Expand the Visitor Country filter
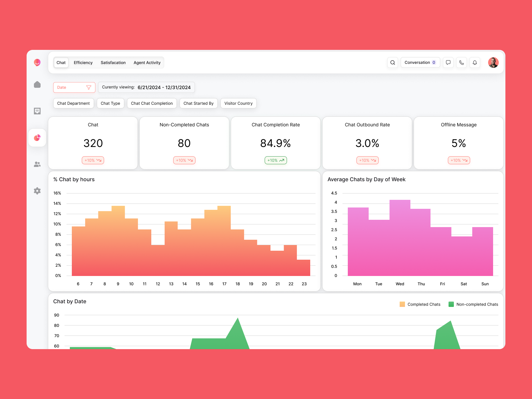532x399 pixels. [x=238, y=103]
